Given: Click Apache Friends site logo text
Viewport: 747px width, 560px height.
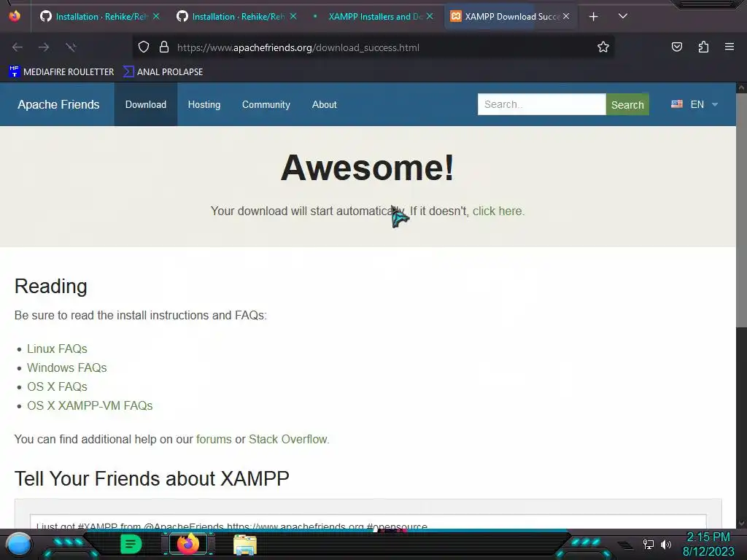Looking at the screenshot, I should pos(58,104).
